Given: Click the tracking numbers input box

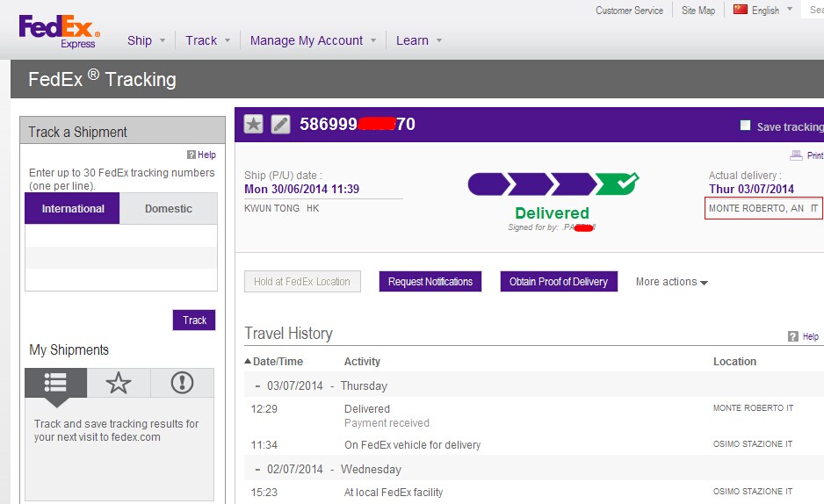Looking at the screenshot, I should point(121,257).
